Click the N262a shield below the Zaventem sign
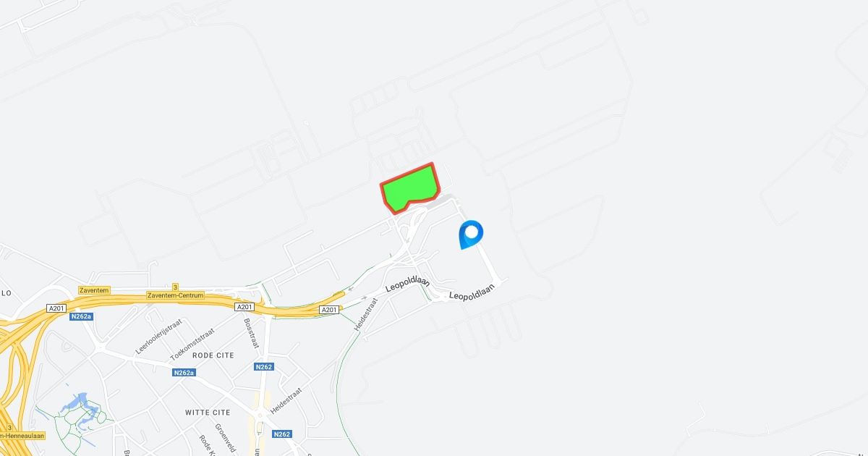 (81, 316)
